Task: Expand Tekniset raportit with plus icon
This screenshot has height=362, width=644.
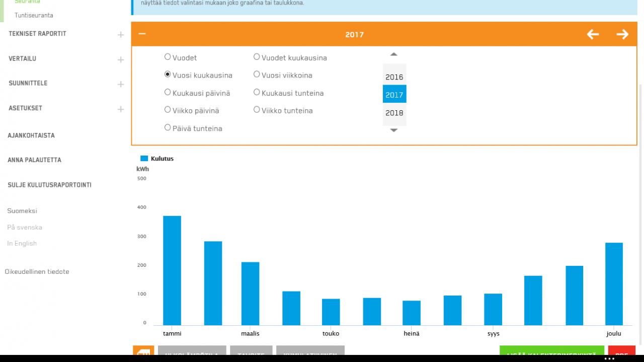Action: pyautogui.click(x=120, y=35)
